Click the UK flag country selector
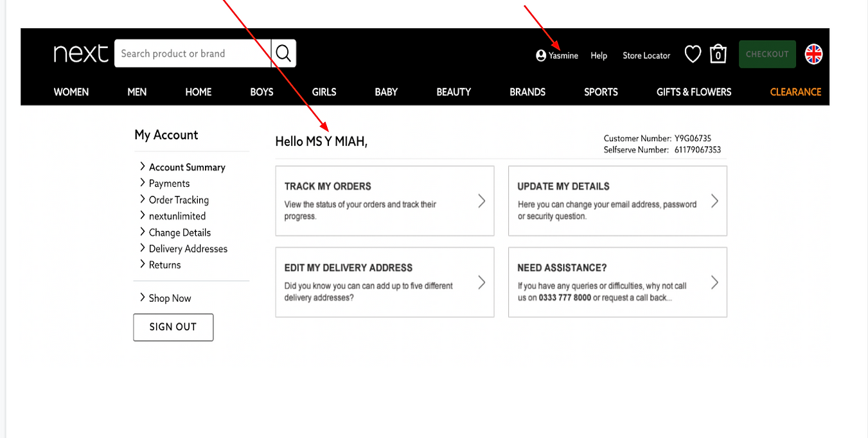Screen dimensions: 868x438 point(814,54)
